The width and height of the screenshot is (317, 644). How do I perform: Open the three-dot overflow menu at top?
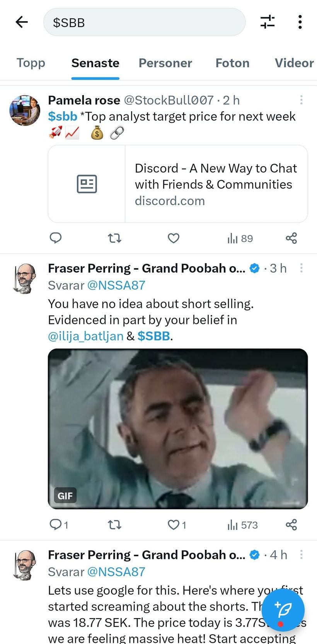[x=300, y=22]
